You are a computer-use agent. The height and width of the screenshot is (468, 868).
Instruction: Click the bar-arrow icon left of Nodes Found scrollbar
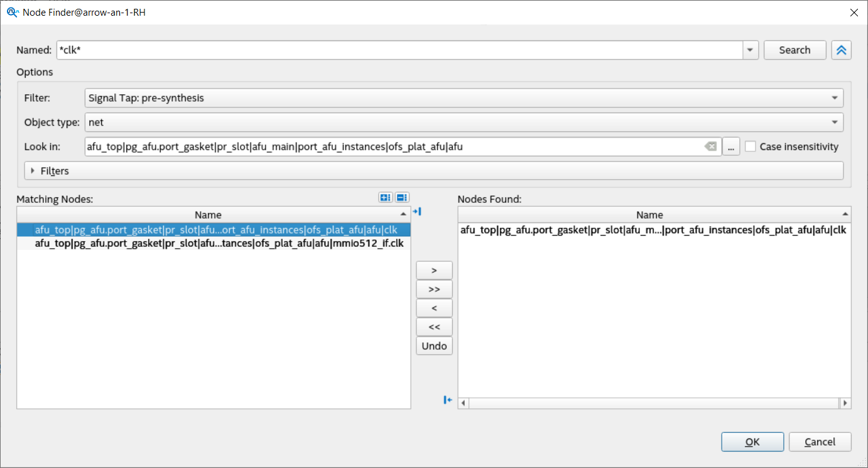(448, 400)
